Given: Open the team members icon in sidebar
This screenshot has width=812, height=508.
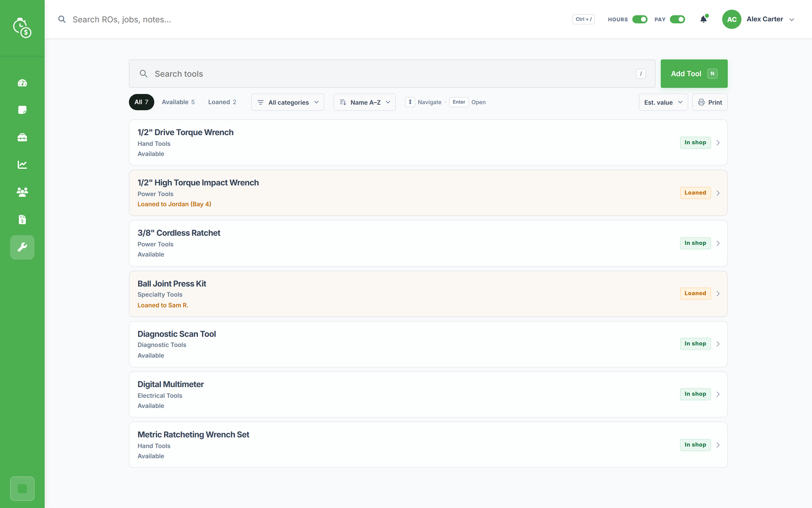Looking at the screenshot, I should (22, 192).
